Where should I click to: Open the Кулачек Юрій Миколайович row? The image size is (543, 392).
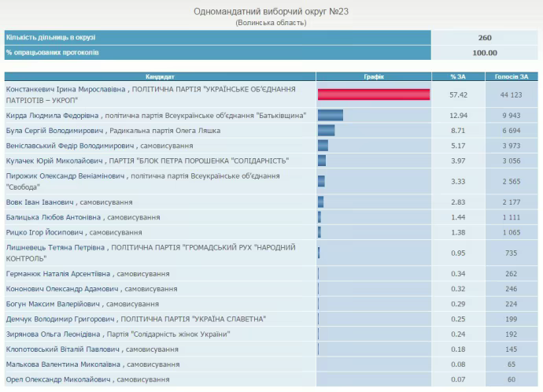point(59,161)
